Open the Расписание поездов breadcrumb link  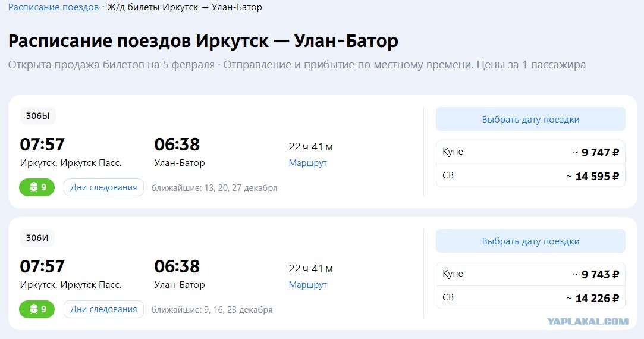coord(54,7)
